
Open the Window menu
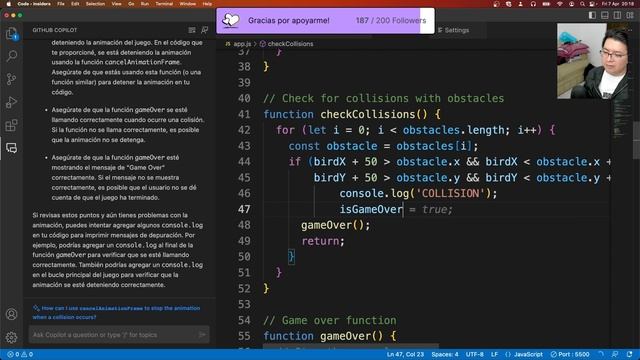click(x=188, y=4)
